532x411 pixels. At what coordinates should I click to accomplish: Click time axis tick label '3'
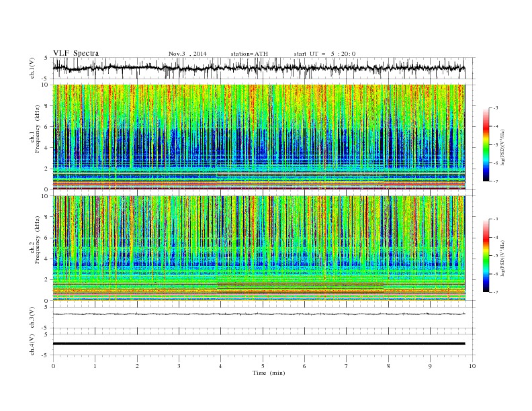(179, 366)
